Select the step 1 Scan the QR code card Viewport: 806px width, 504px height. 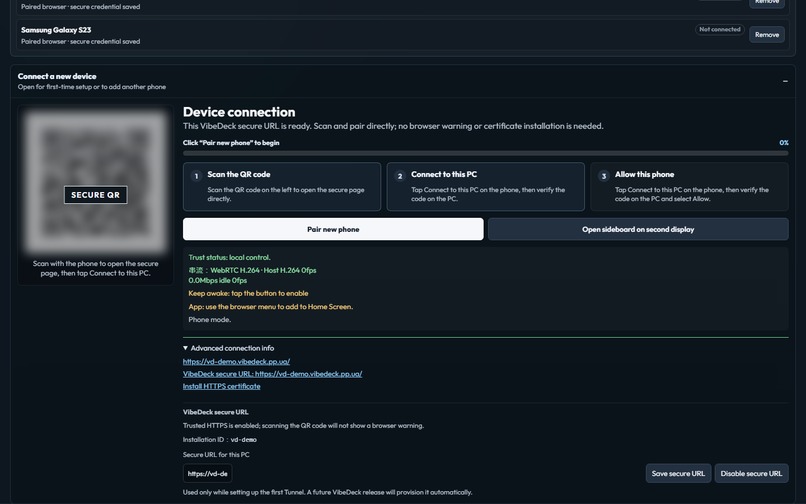click(x=282, y=187)
